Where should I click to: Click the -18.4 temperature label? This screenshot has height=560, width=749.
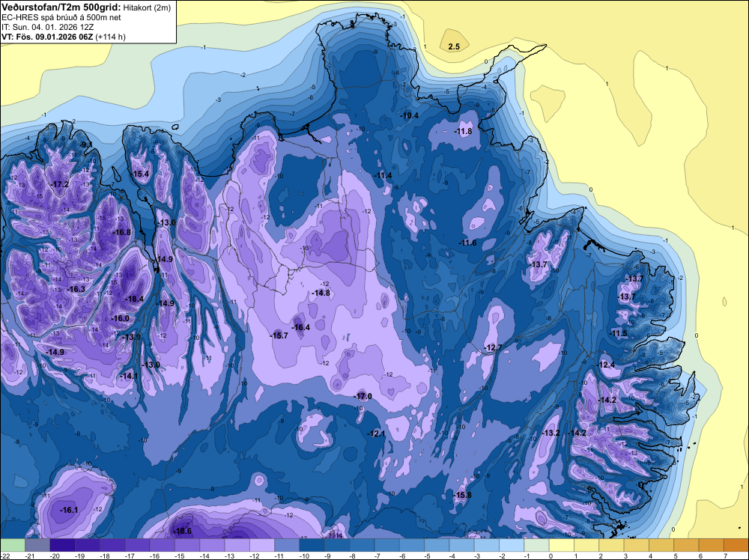click(134, 299)
